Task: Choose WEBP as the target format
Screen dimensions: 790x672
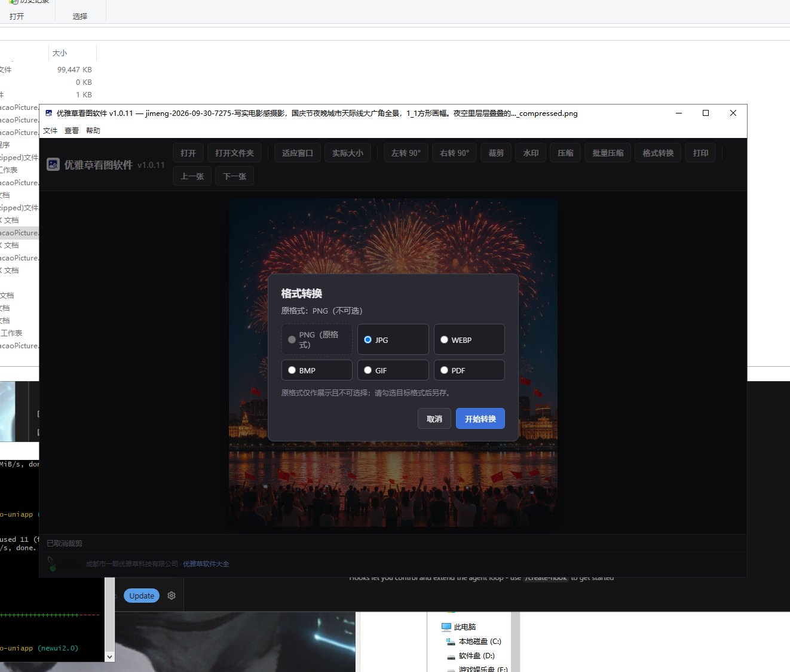Action: (x=444, y=339)
